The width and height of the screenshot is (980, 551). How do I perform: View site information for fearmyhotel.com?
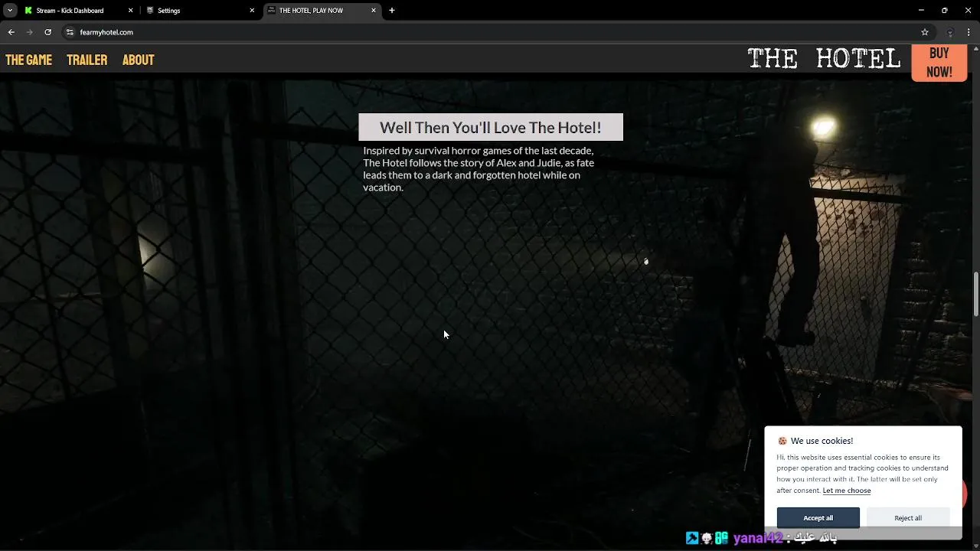tap(70, 32)
